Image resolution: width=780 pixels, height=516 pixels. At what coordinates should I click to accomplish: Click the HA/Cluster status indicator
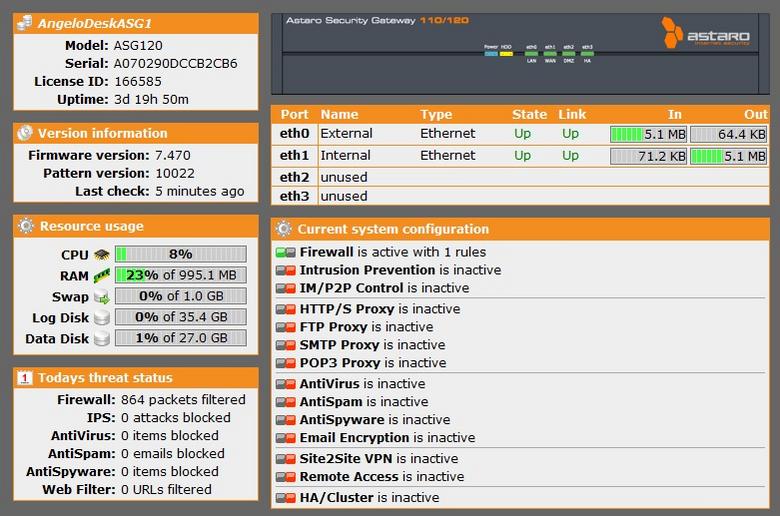[286, 497]
